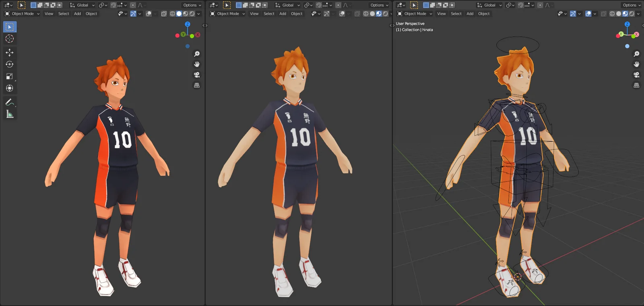Switch middle viewport to Solid shading
Screen dimensions: 644x306
pyautogui.click(x=372, y=14)
